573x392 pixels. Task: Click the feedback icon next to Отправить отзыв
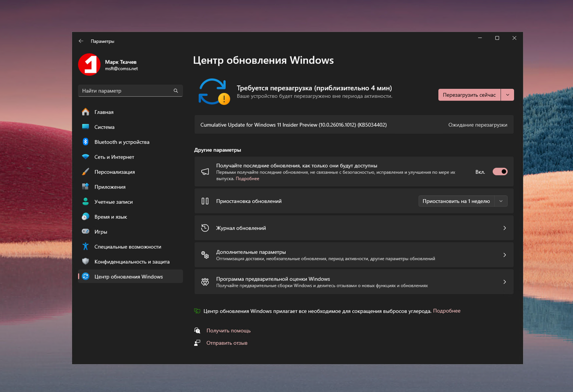(x=197, y=343)
